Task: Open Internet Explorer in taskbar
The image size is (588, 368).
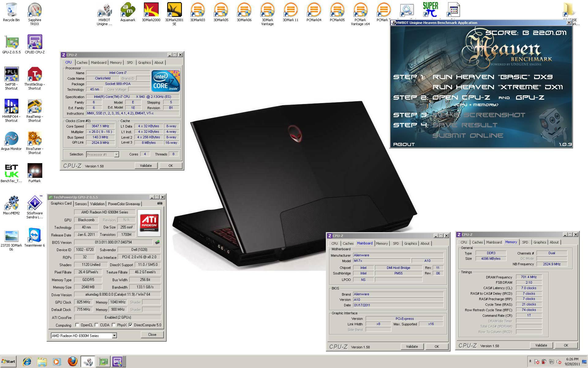Action: coord(27,362)
